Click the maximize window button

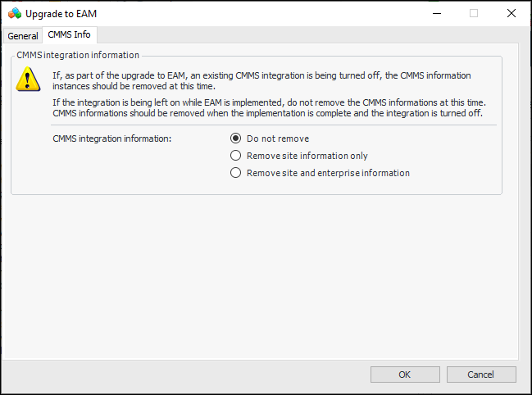[473, 13]
